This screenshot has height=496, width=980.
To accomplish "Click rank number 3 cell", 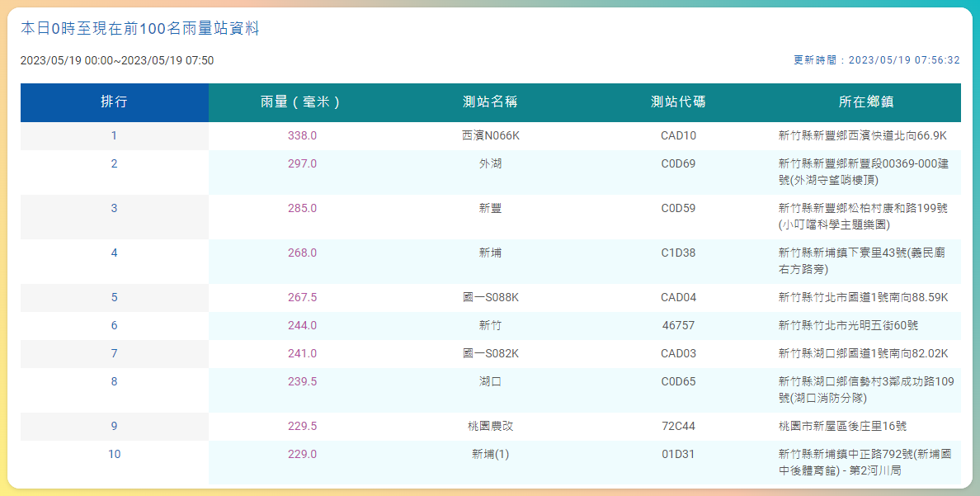I will tap(115, 217).
